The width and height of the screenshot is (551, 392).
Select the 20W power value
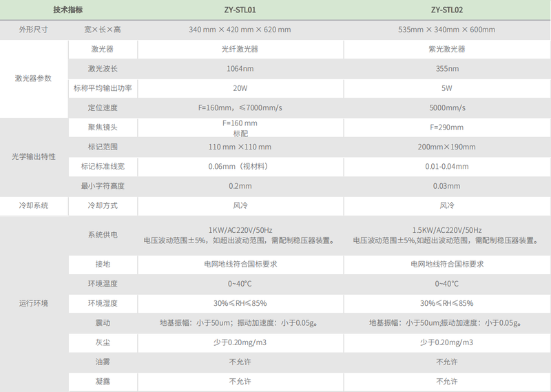tap(240, 88)
